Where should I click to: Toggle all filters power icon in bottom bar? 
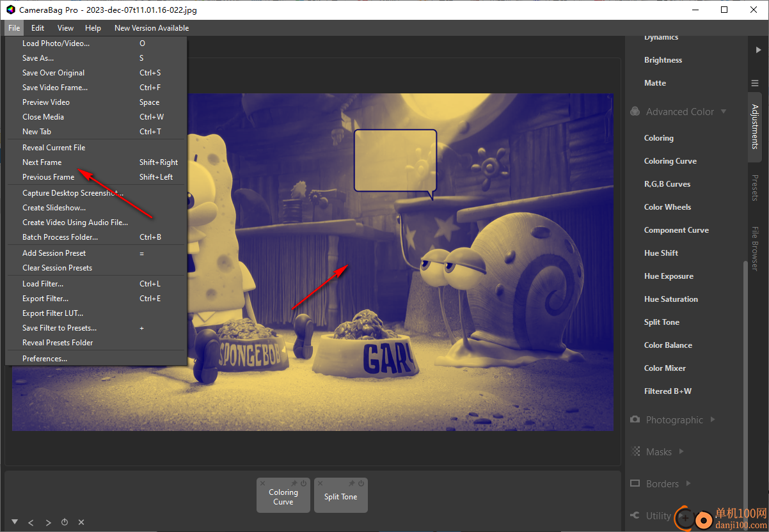coord(65,522)
